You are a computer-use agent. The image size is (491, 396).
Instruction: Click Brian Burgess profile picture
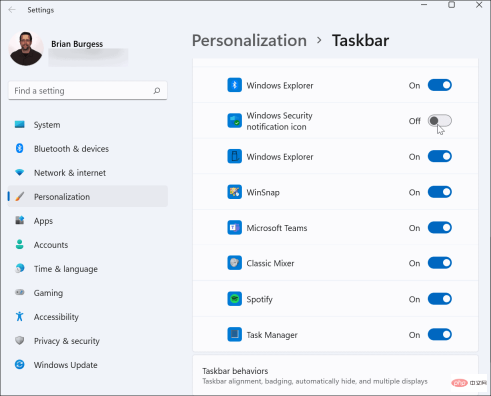(x=26, y=49)
